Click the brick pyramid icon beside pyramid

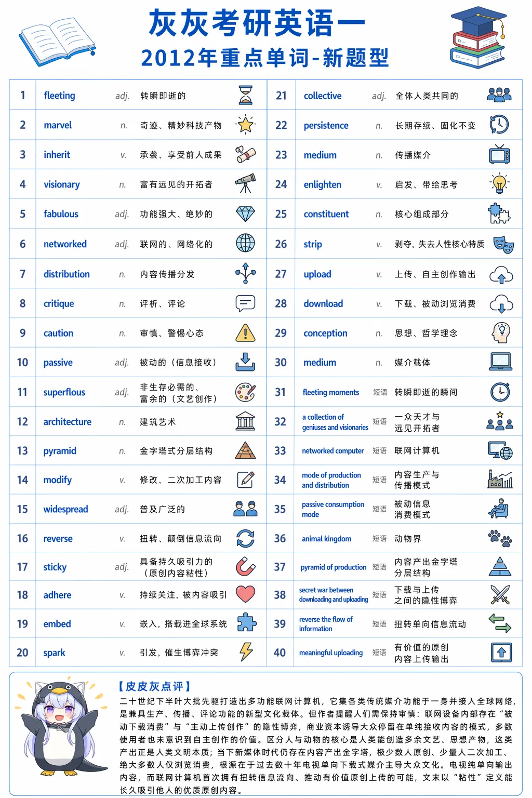245,450
